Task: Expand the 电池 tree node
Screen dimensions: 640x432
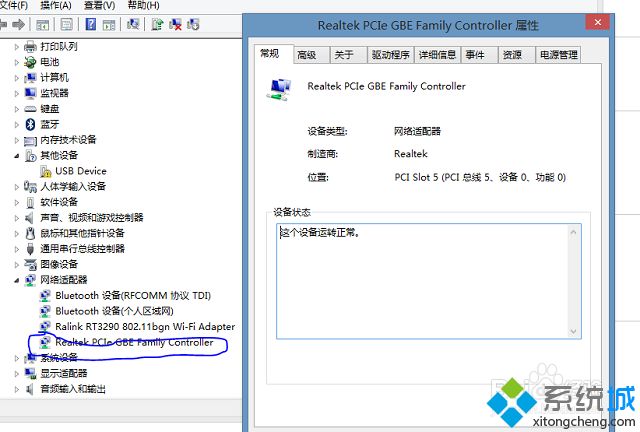Action: click(x=17, y=62)
